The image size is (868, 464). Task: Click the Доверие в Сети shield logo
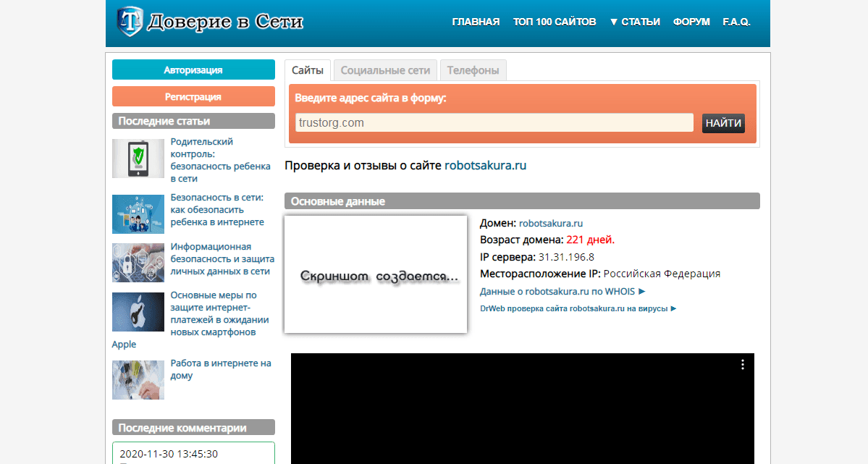130,22
